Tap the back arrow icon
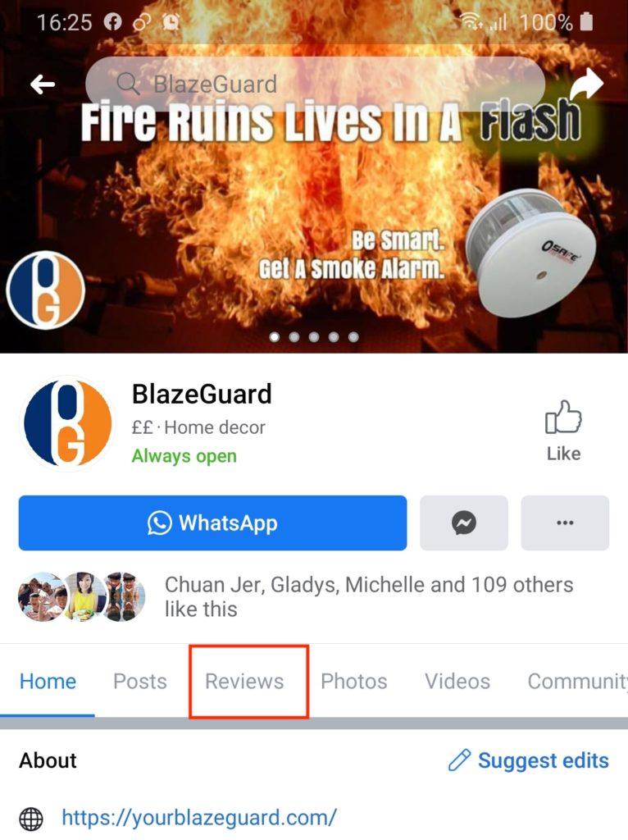 click(43, 84)
